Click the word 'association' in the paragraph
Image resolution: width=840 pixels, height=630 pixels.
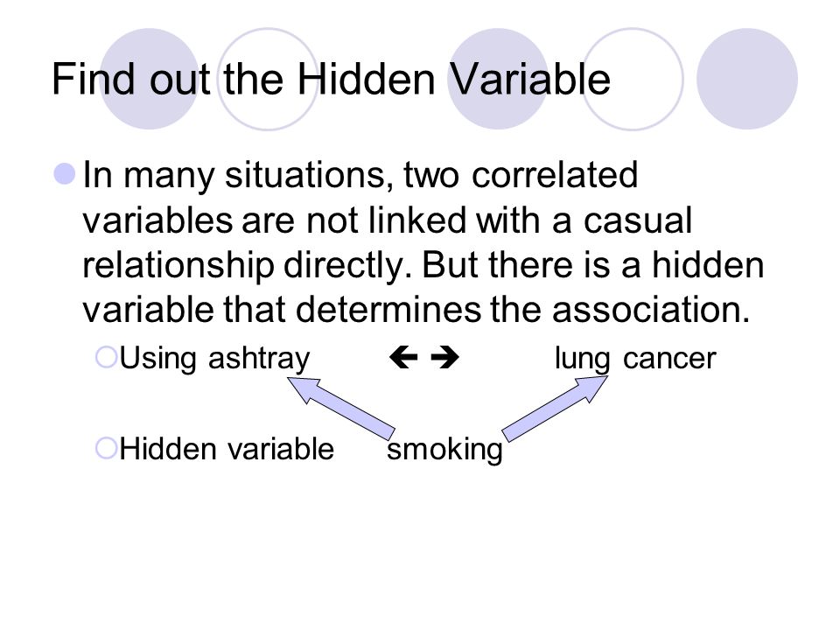tap(650, 310)
